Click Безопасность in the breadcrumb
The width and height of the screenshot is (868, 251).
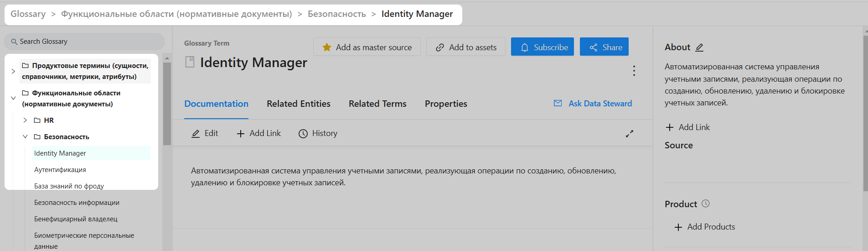[x=336, y=14]
